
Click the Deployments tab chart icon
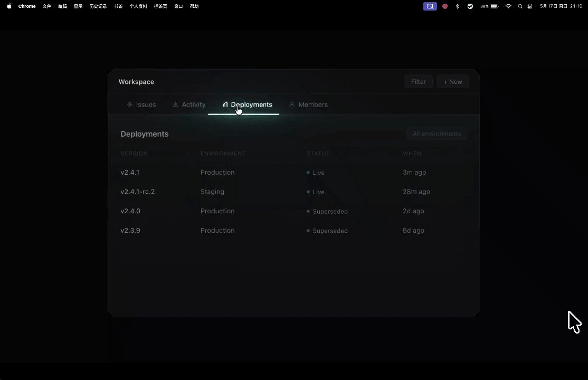(x=225, y=104)
